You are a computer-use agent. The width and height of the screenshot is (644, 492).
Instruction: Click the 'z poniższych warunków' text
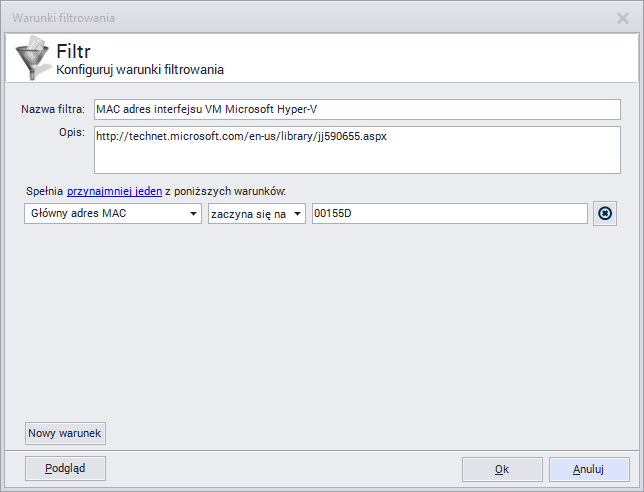tap(224, 190)
